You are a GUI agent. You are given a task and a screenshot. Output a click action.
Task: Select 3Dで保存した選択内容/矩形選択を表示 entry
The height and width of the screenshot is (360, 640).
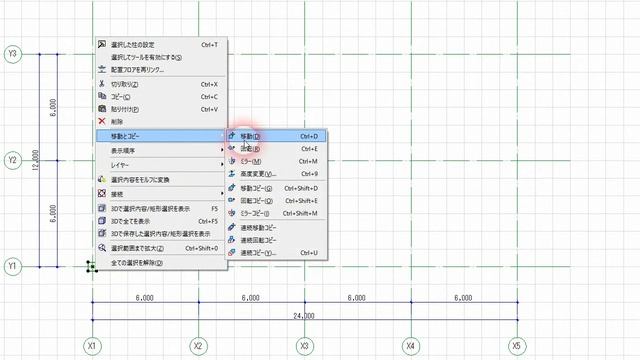[x=161, y=234]
